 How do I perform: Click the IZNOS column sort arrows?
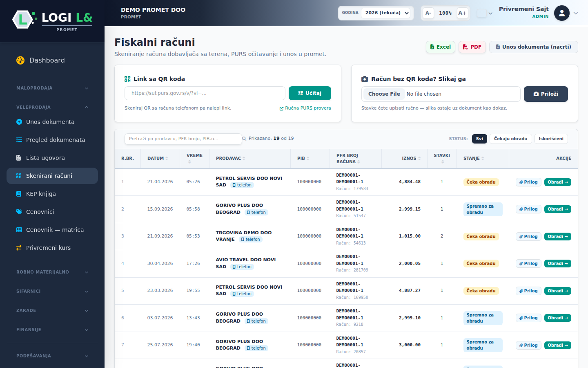pyautogui.click(x=419, y=159)
